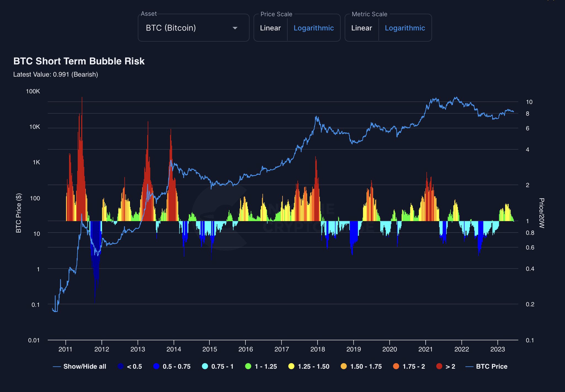
Task: Click the 10K price axis label
Action: [34, 127]
